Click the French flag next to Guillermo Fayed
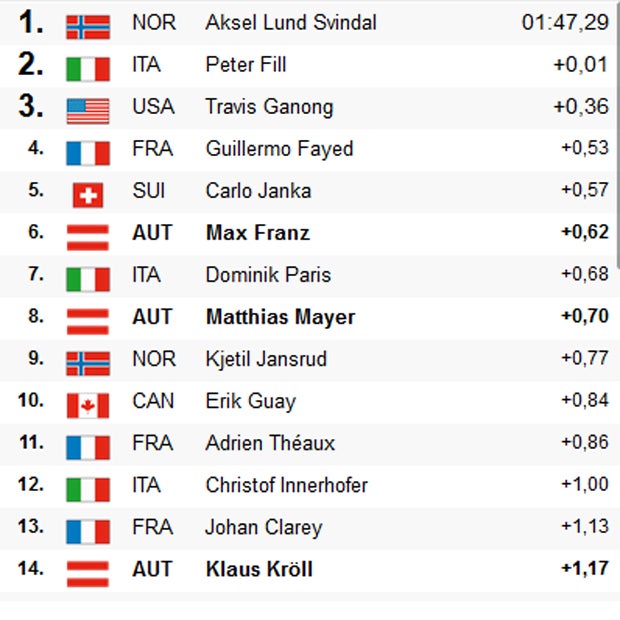 click(x=88, y=152)
